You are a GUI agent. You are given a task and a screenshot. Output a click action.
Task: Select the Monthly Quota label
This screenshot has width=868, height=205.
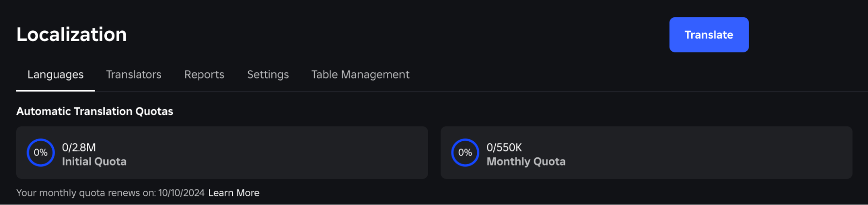pos(526,162)
